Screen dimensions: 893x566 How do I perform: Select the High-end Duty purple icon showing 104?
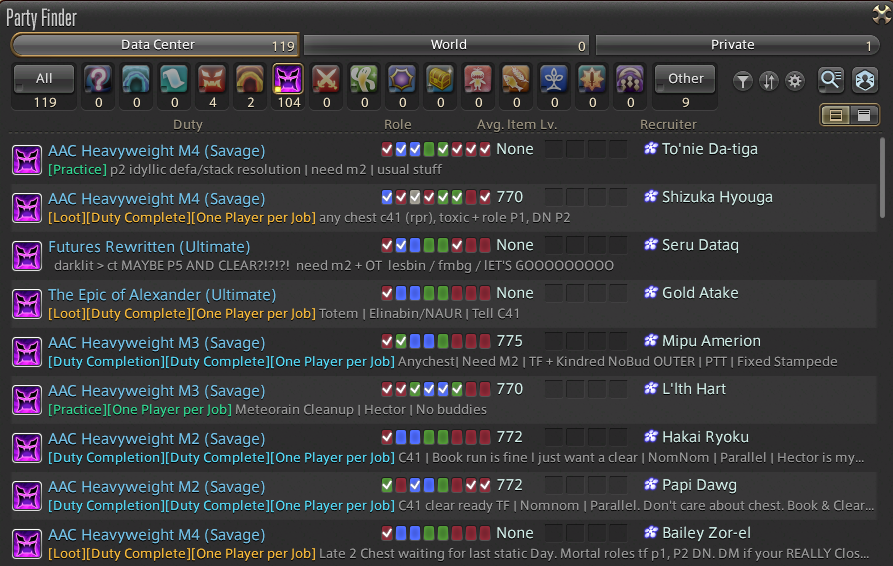(288, 79)
